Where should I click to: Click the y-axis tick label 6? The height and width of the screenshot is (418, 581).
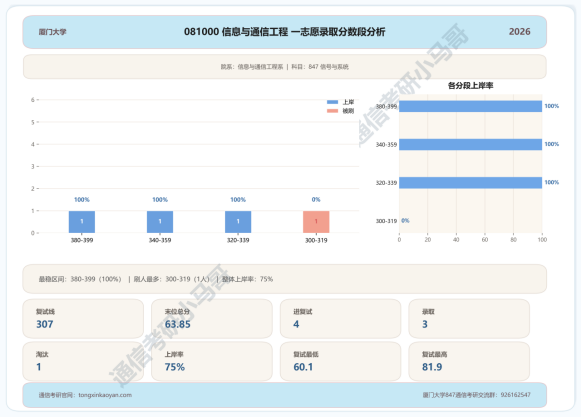pyautogui.click(x=33, y=100)
